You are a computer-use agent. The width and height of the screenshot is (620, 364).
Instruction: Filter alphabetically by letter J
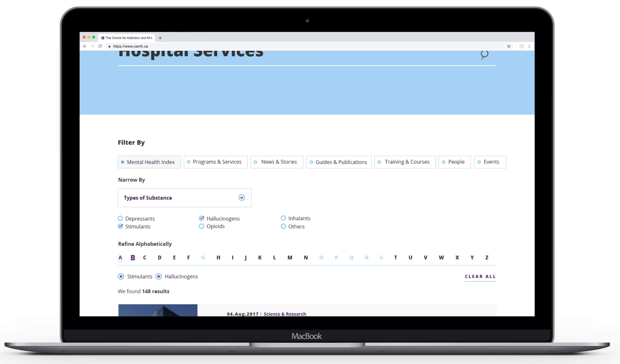(x=246, y=258)
